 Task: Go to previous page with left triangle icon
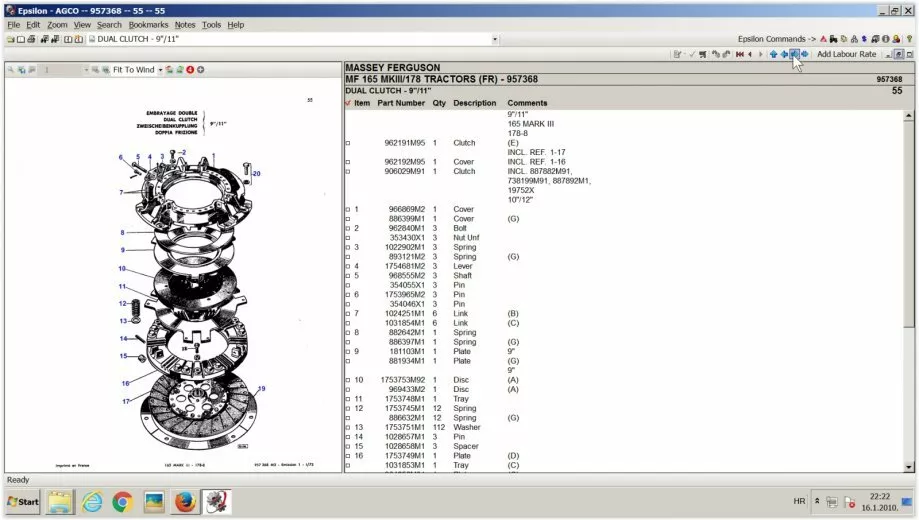750,54
